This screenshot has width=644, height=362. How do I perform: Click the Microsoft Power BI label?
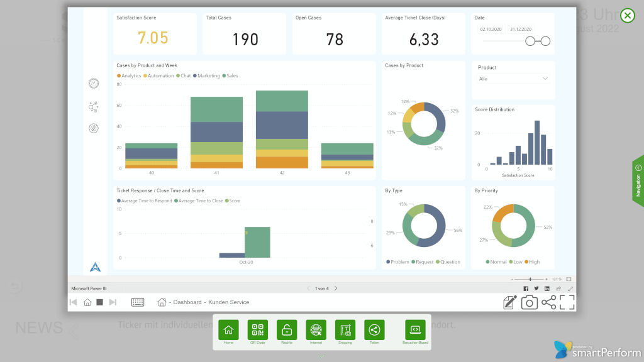coord(89,288)
